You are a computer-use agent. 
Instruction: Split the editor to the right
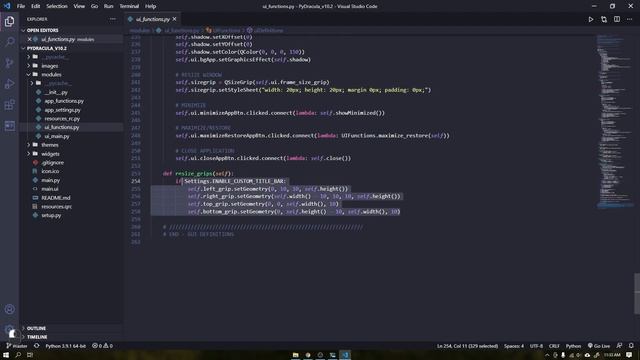tap(617, 19)
